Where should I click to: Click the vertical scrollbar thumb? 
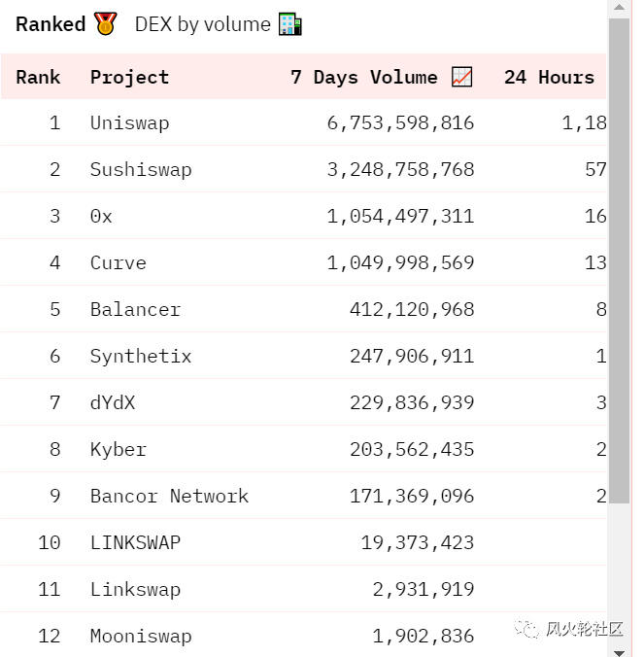(619, 262)
